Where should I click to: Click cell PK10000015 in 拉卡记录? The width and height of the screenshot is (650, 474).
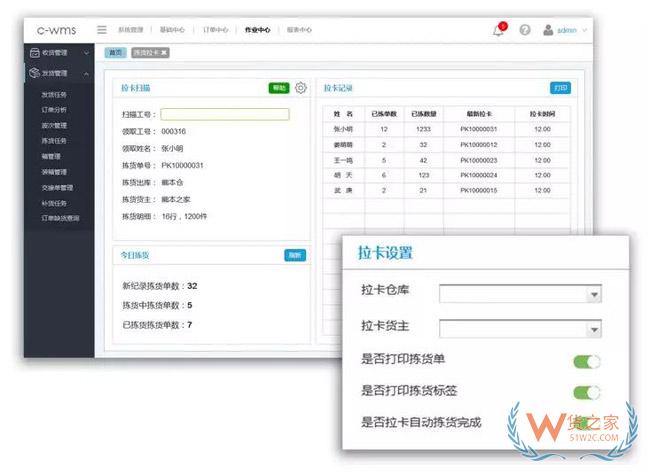pyautogui.click(x=479, y=190)
